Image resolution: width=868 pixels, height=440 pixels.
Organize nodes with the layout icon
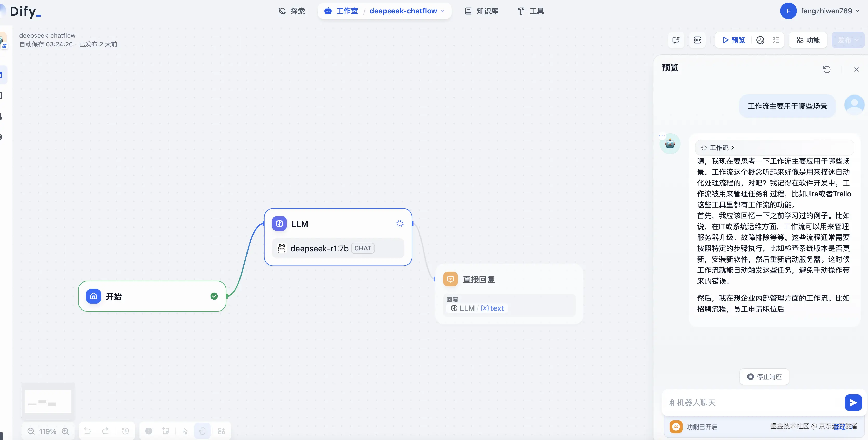coord(221,431)
